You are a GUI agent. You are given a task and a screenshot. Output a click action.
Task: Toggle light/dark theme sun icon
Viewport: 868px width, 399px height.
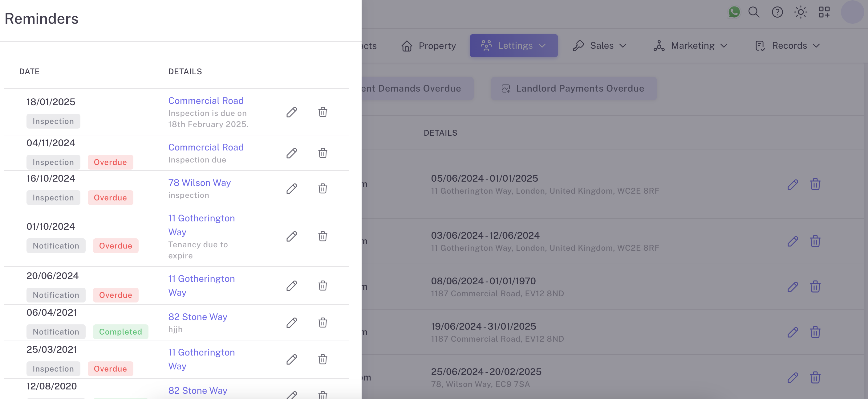click(801, 12)
